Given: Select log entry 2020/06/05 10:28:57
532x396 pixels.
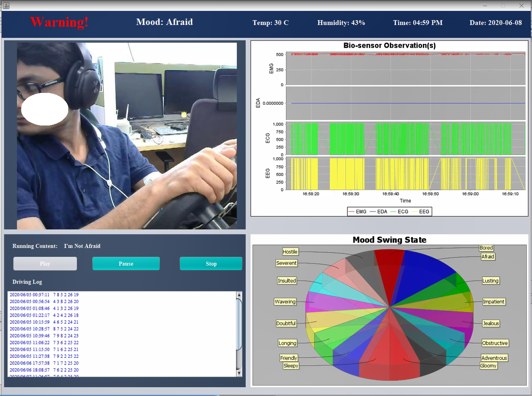Looking at the screenshot, I should (44, 329).
